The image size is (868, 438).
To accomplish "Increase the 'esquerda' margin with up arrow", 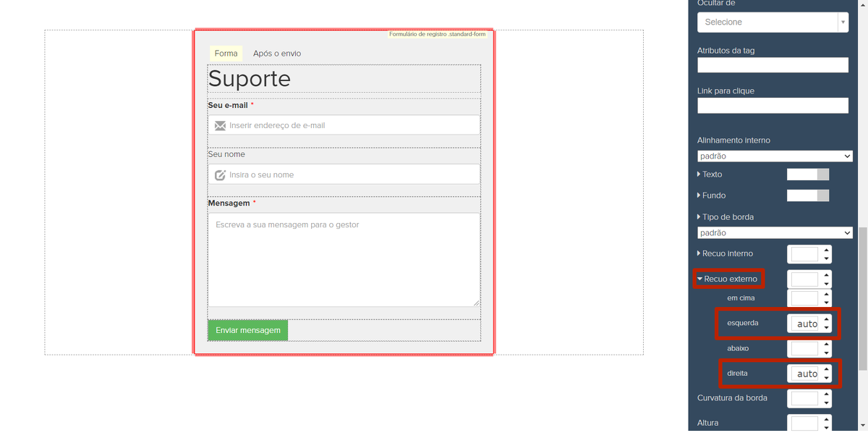I will pos(826,319).
